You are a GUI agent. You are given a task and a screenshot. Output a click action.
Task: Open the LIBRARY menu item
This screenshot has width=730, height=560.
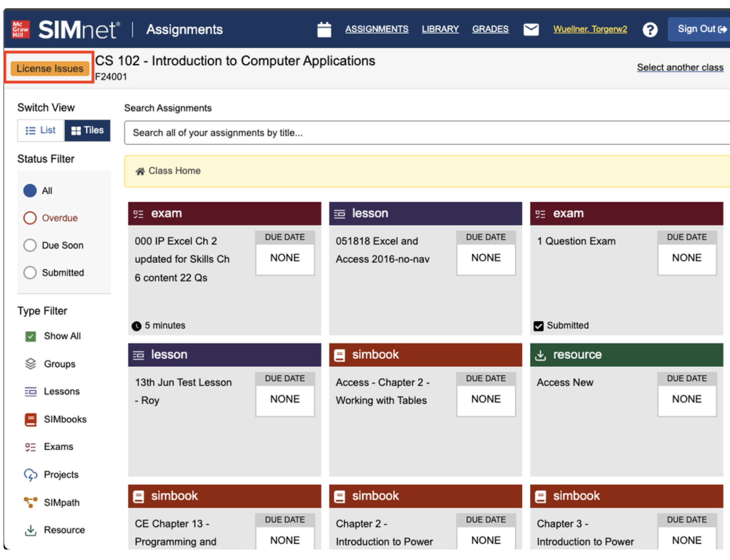click(x=440, y=29)
